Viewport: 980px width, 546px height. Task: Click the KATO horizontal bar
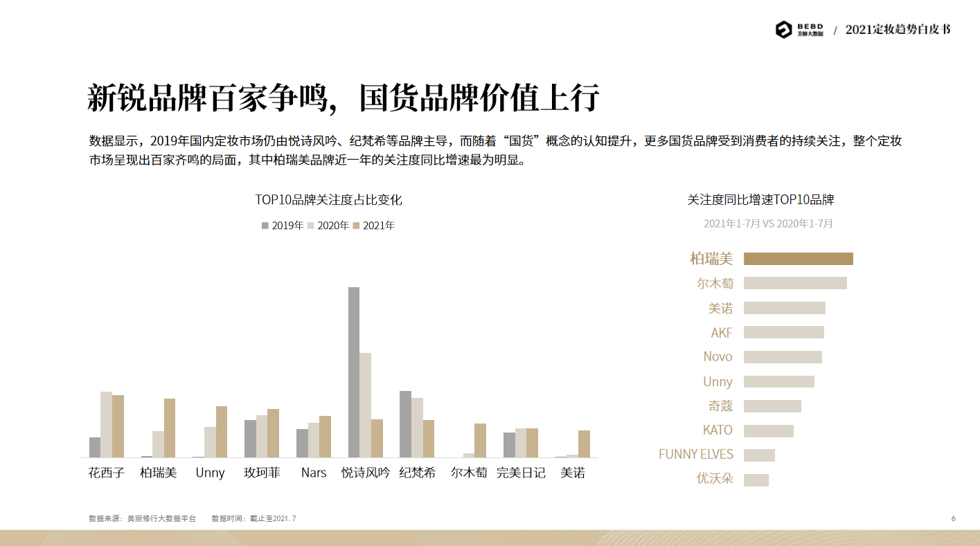769,431
